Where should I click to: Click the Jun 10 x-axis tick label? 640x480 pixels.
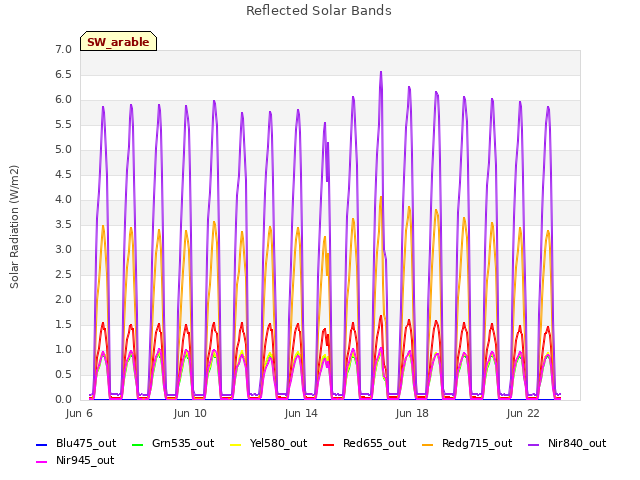point(190,414)
